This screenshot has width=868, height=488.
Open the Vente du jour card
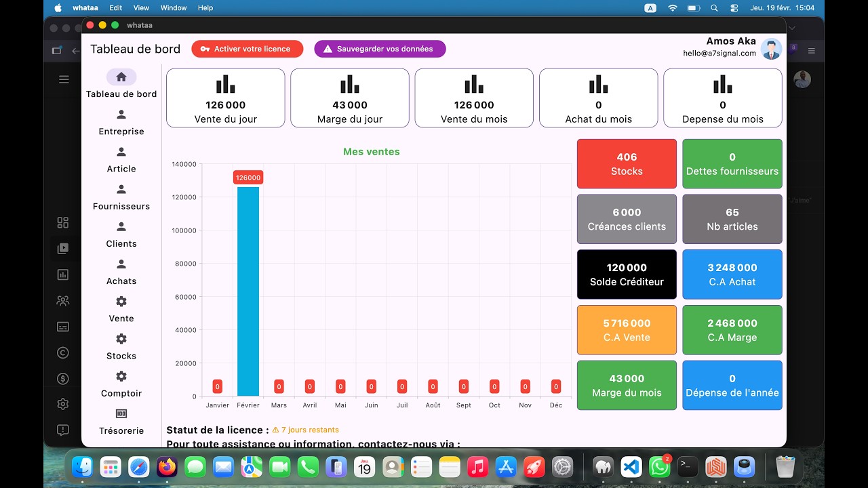click(225, 98)
